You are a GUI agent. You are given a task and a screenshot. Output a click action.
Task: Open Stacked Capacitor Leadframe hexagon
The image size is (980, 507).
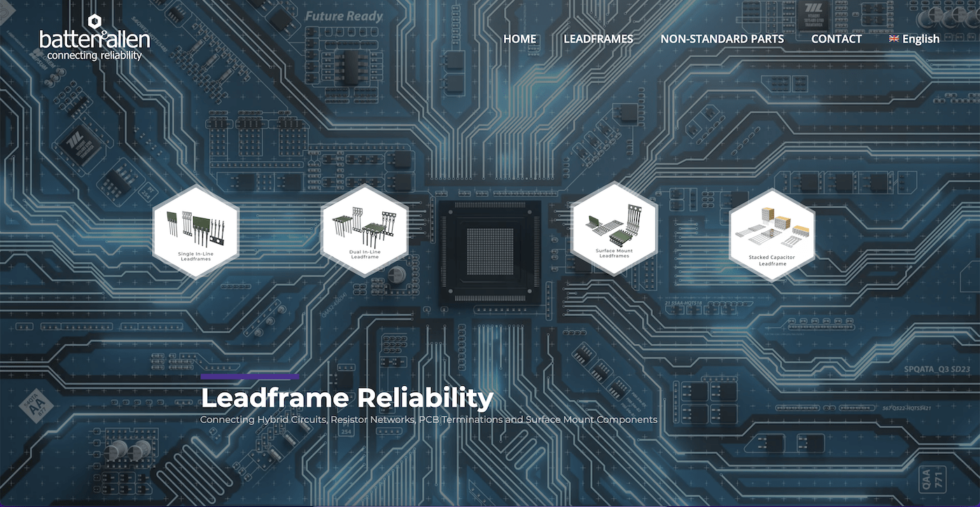click(772, 235)
